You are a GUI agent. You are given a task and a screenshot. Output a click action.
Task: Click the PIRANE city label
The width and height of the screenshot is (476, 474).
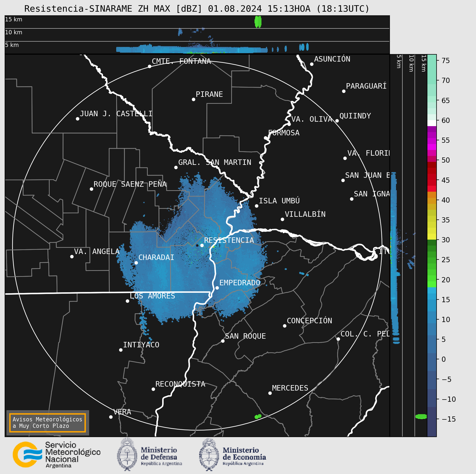coord(209,94)
